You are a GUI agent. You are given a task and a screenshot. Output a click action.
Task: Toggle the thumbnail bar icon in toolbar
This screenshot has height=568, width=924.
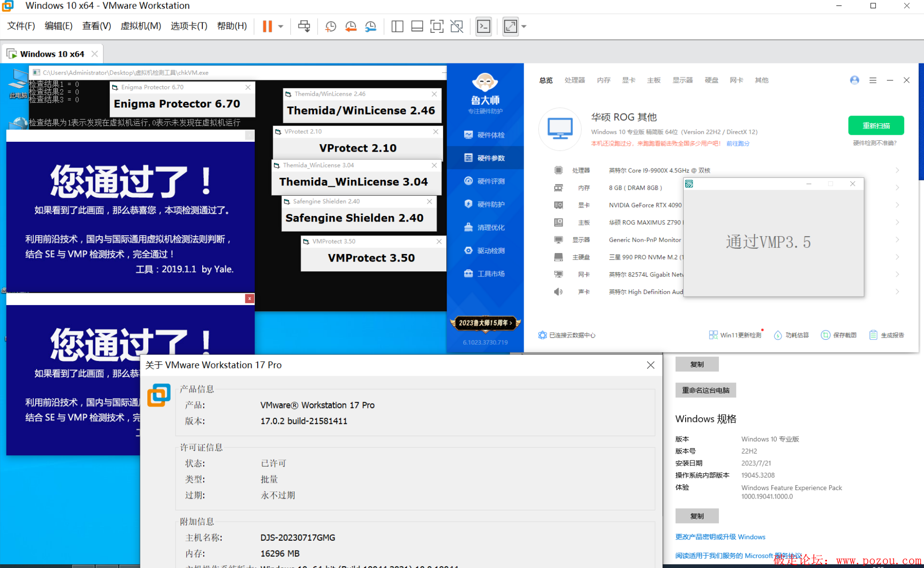417,26
